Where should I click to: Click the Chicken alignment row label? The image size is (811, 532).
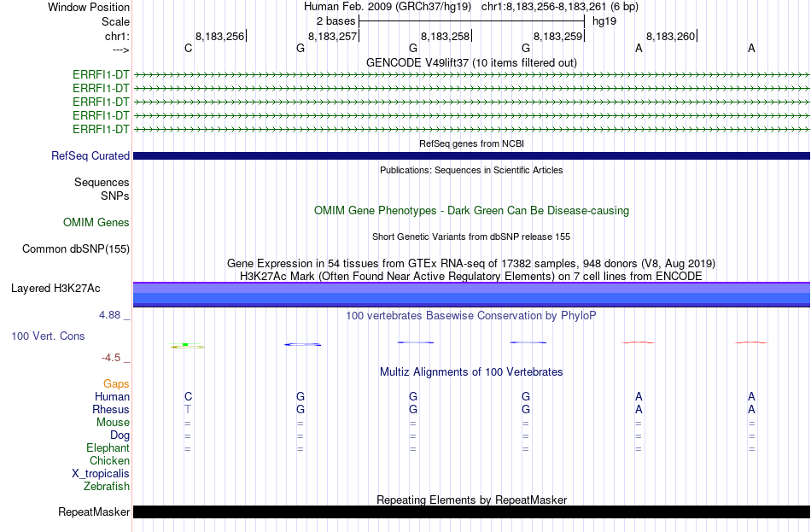pos(109,460)
